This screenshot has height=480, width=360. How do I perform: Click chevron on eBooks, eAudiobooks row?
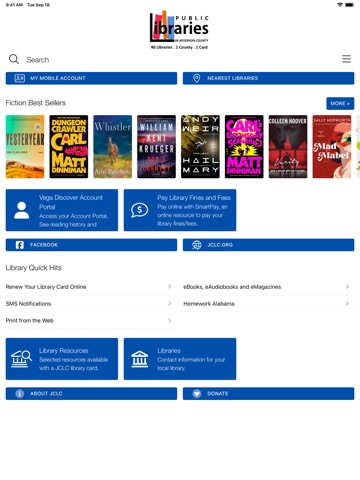click(347, 287)
